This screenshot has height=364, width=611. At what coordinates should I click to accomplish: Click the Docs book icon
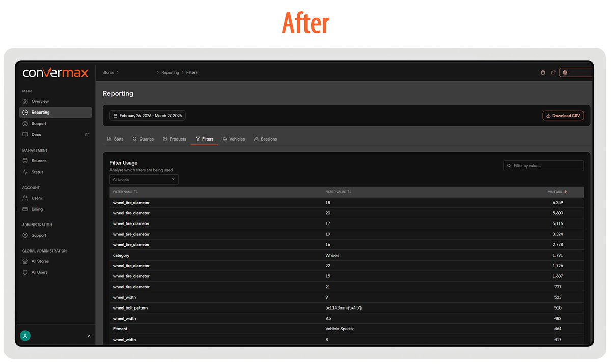25,135
